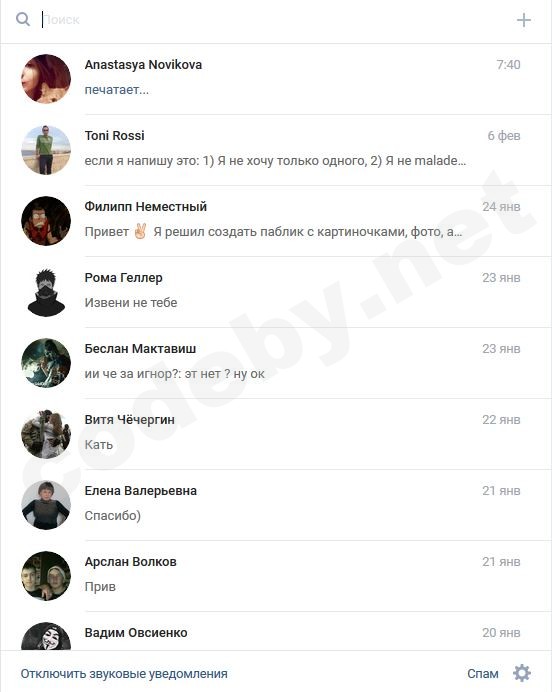The width and height of the screenshot is (552, 692).
Task: Click Витя Чёчергин avatar
Action: (46, 434)
